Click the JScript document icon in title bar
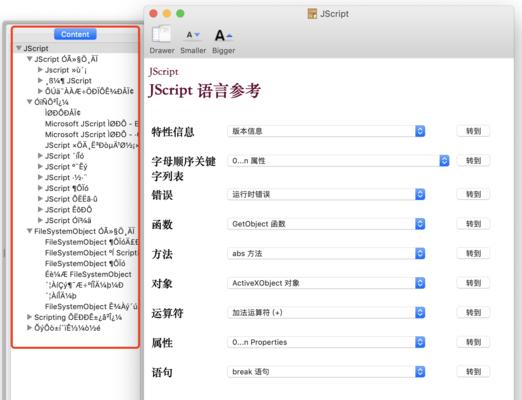Screen dimensions: 522x400 click(x=312, y=14)
